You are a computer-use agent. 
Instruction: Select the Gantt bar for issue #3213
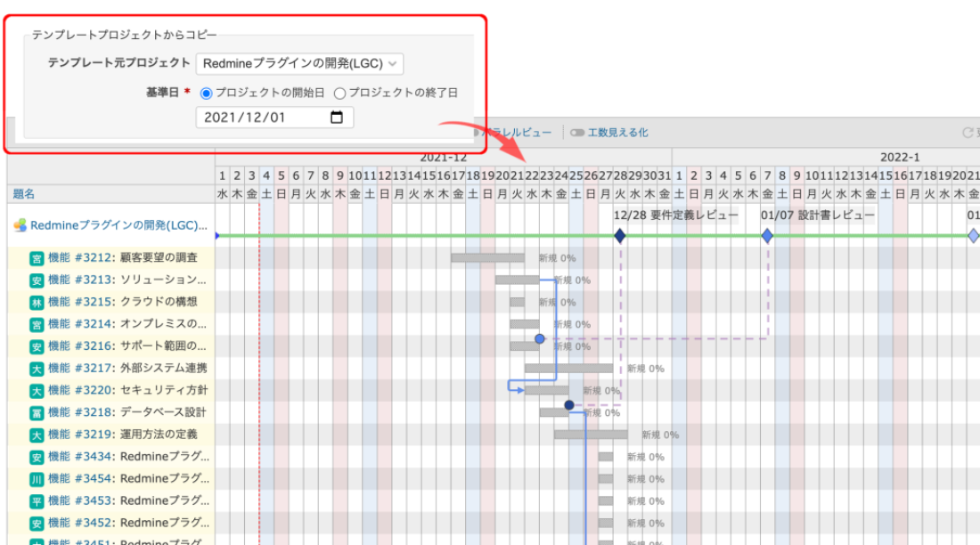[517, 280]
